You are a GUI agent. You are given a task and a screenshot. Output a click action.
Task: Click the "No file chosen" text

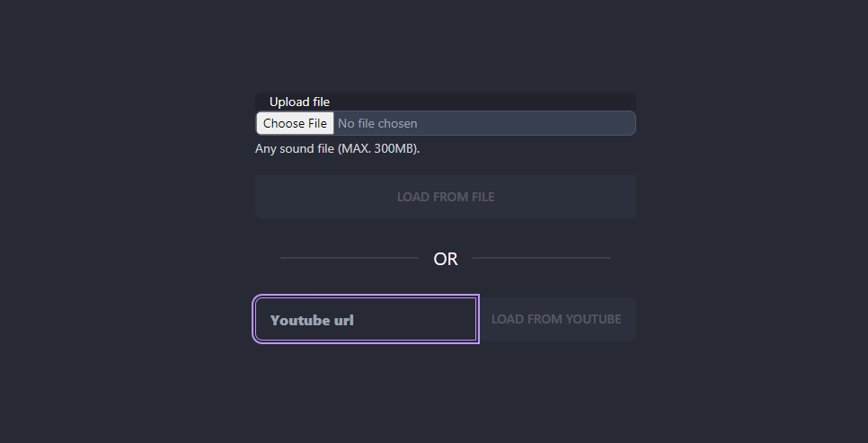point(377,123)
